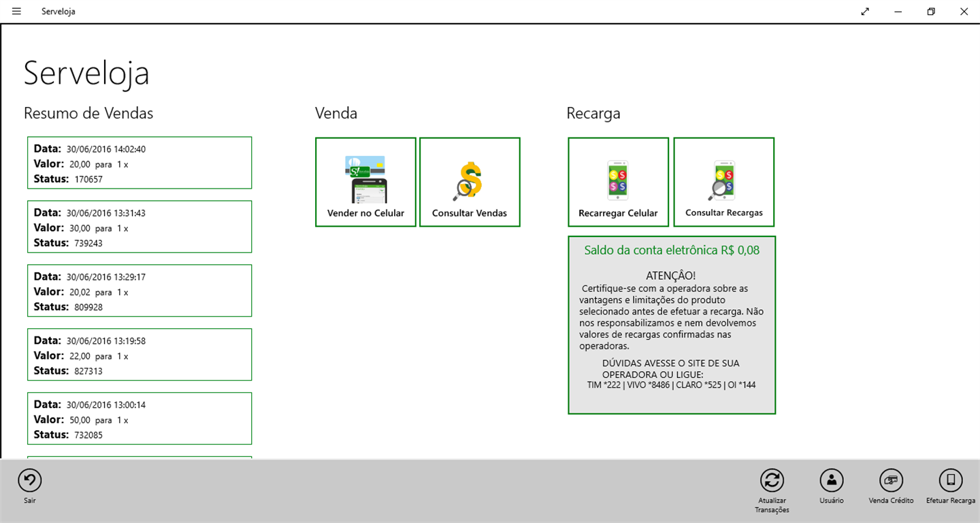Select the sale with status 732085

tap(140, 419)
